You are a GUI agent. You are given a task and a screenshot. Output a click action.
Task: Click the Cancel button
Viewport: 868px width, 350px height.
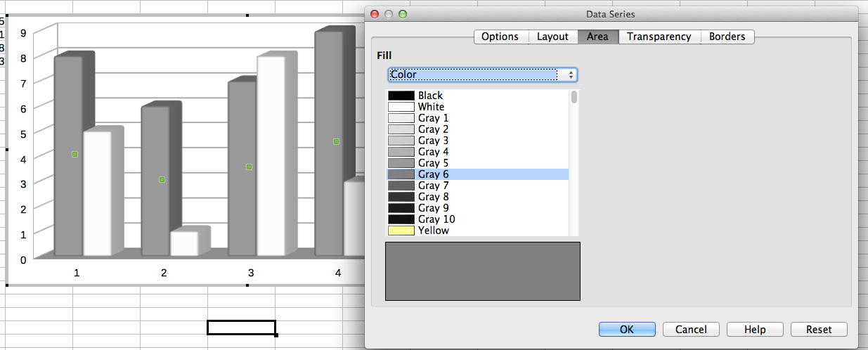(x=691, y=329)
